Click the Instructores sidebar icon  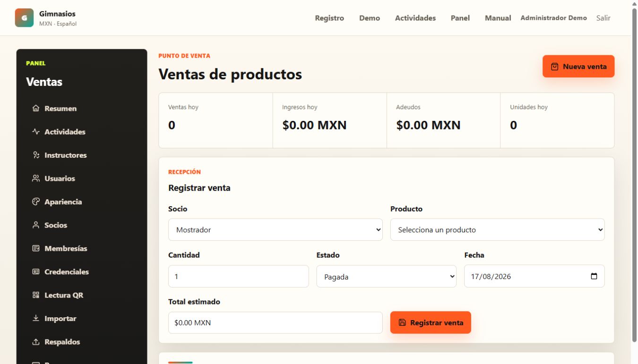36,155
